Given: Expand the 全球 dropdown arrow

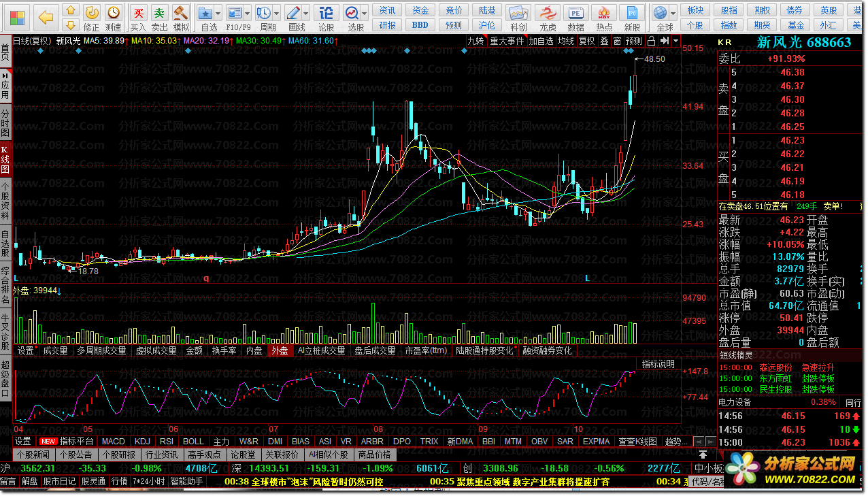Looking at the screenshot, I should pyautogui.click(x=673, y=13).
